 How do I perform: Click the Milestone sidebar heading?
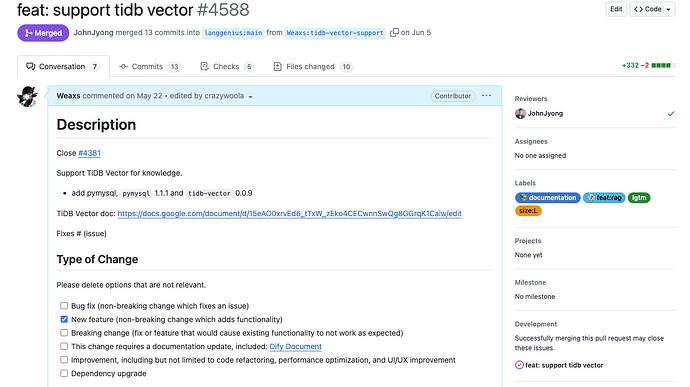pyautogui.click(x=530, y=283)
